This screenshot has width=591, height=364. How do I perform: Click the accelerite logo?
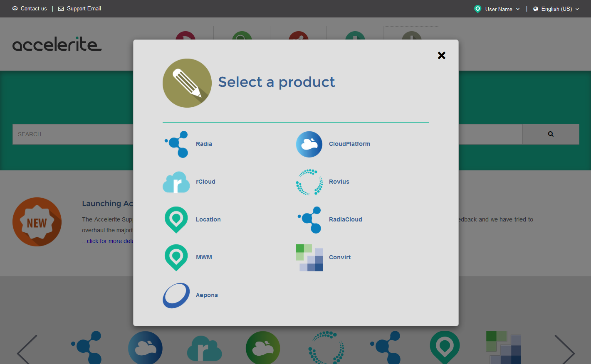tap(57, 44)
